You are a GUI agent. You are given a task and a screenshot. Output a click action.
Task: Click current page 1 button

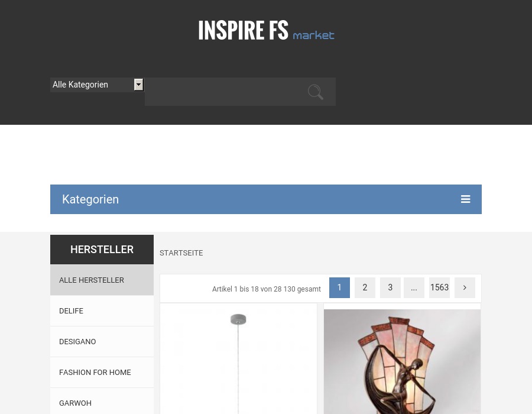[340, 288]
